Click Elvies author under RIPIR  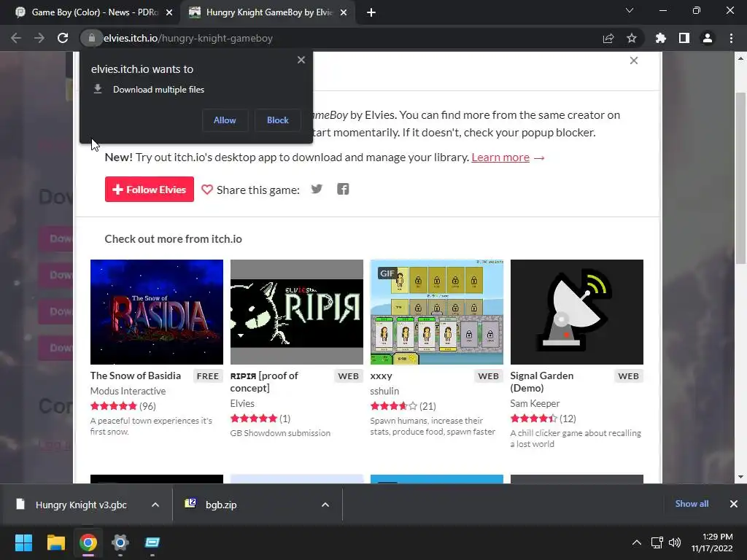tap(242, 403)
